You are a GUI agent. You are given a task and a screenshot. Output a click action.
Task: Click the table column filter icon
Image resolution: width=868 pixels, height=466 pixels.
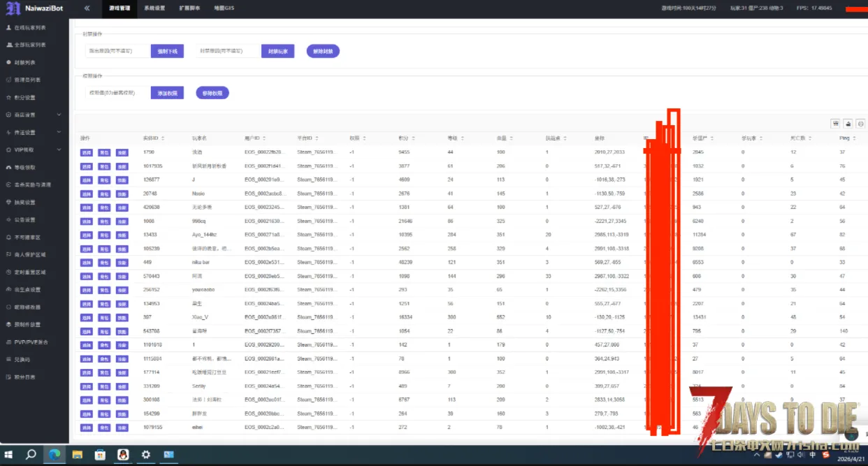[835, 124]
